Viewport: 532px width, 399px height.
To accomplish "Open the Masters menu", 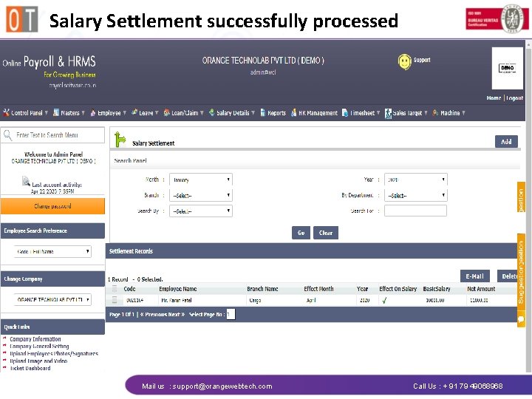I will coord(69,113).
